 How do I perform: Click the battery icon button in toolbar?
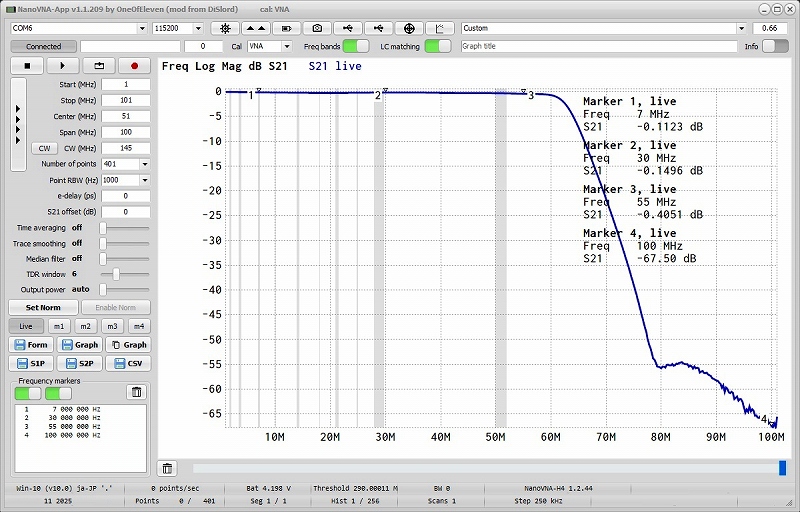pos(287,29)
